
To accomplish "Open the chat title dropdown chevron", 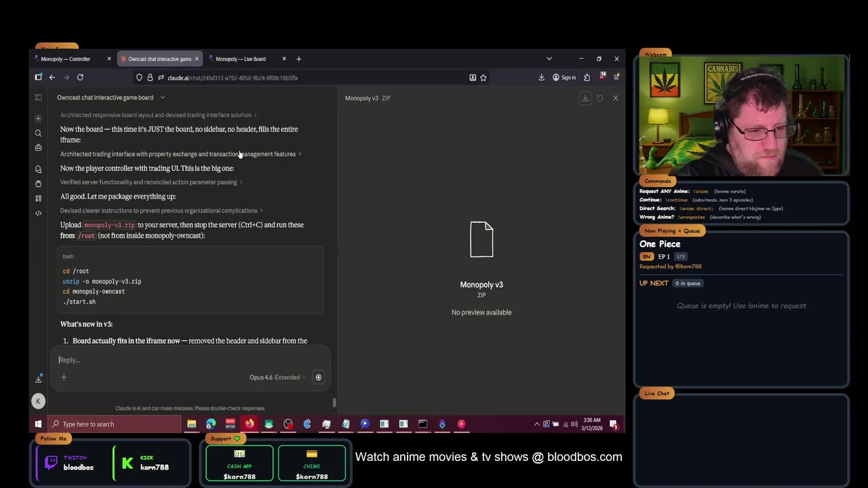I will [x=162, y=98].
